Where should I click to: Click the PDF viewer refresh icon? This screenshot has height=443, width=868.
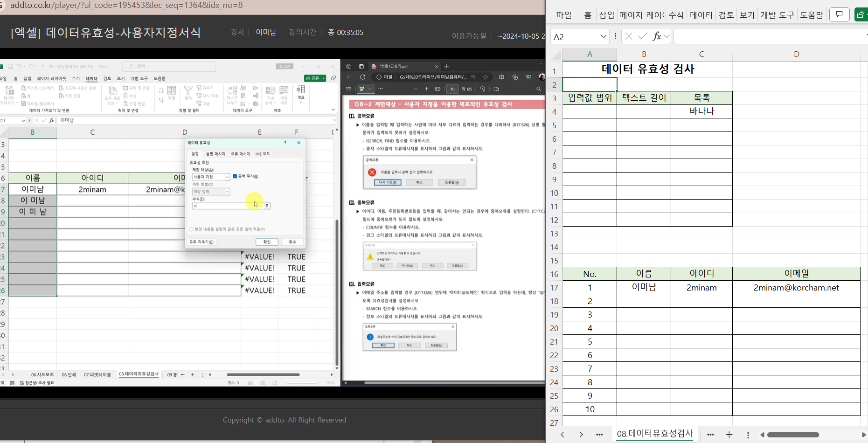pyautogui.click(x=362, y=77)
